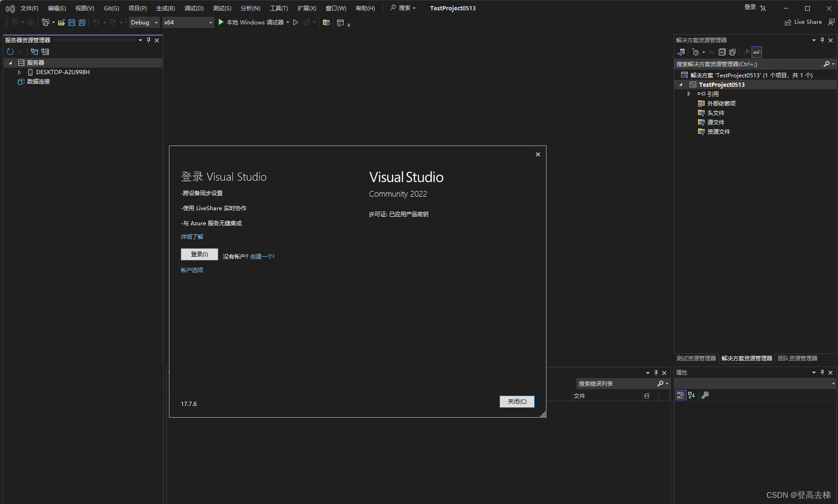Viewport: 838px width, 504px height.
Task: Click the 搜索解决方案资源管理器 search field
Action: [748, 64]
